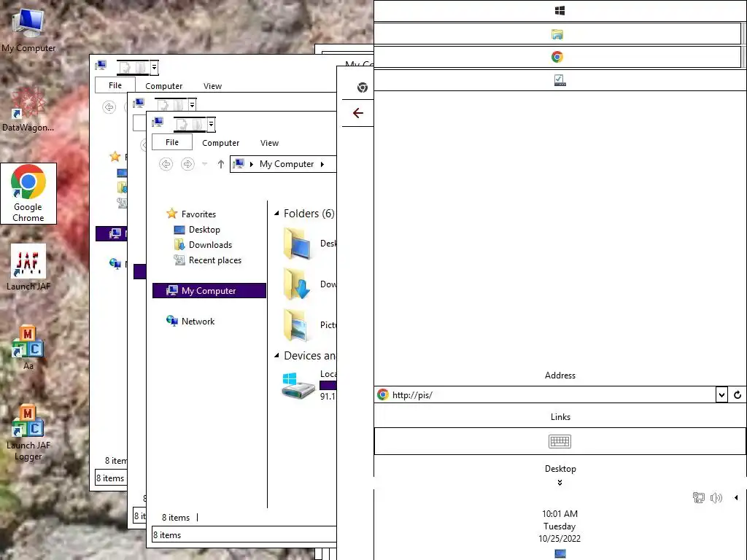Open the Launch JAF Logger shortcut
The image size is (747, 560).
point(28,432)
